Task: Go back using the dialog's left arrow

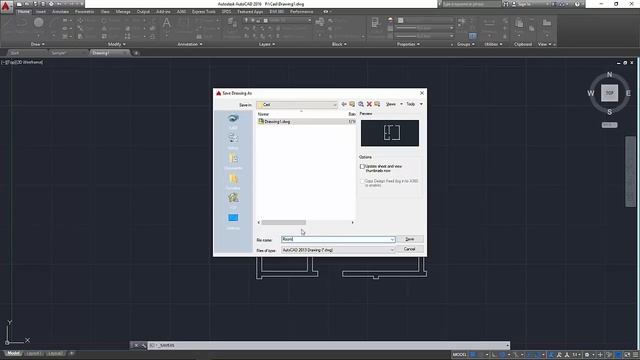Action: coord(344,104)
